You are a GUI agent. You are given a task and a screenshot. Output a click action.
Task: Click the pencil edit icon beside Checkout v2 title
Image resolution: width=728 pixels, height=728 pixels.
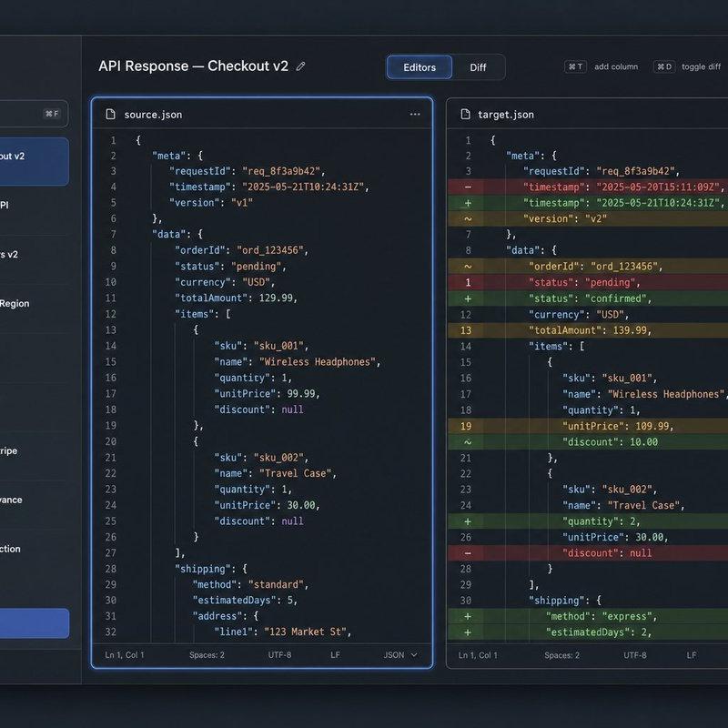click(x=300, y=66)
